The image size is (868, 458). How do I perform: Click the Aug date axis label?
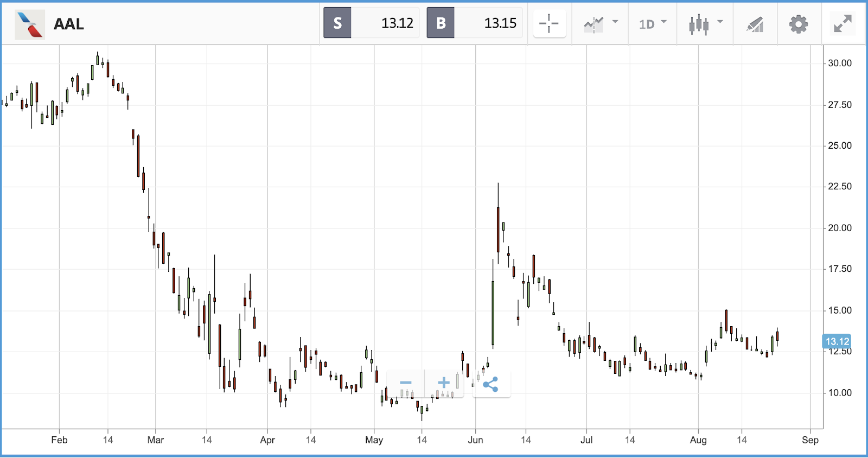click(699, 440)
